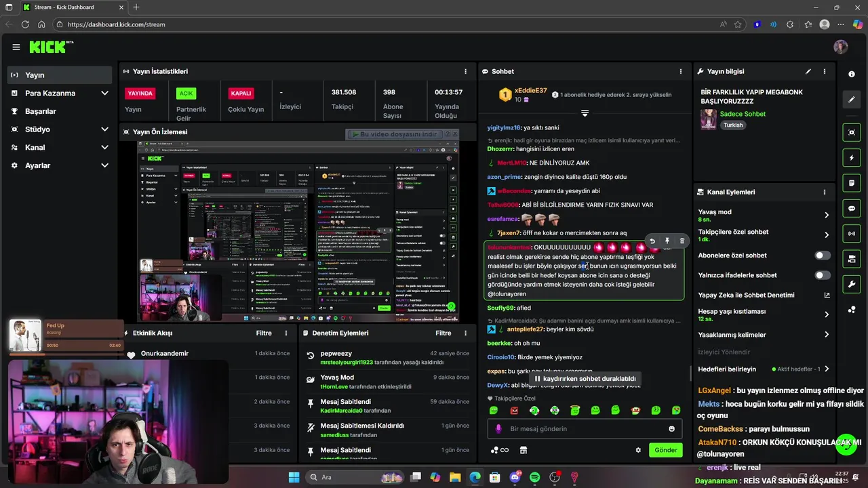Pin the highlighted chat message

(x=667, y=241)
